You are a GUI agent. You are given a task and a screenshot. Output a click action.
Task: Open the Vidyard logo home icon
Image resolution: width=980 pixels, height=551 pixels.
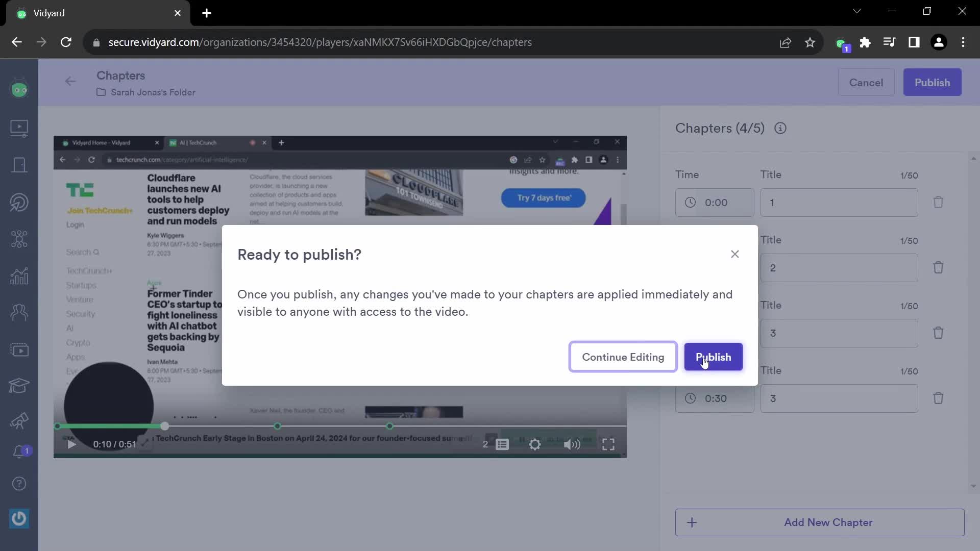pyautogui.click(x=19, y=89)
